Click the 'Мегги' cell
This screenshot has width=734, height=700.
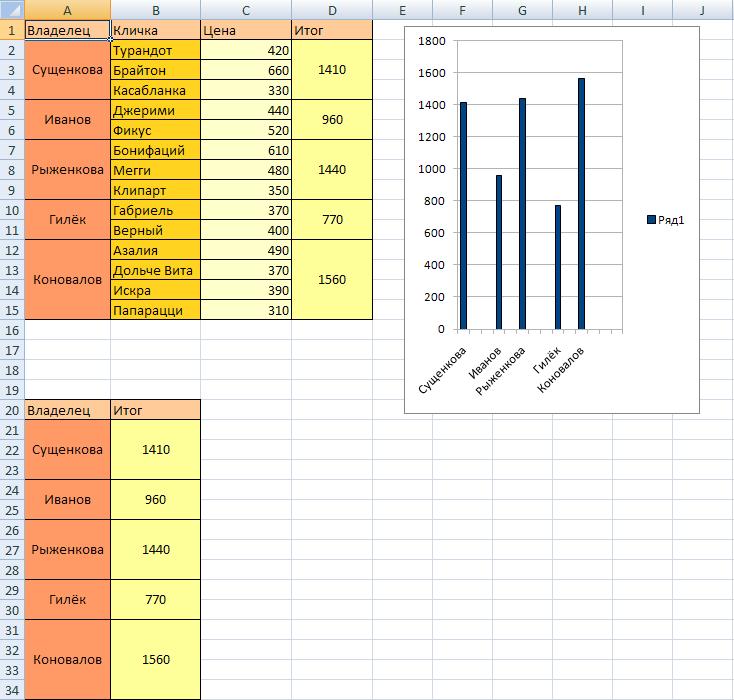pos(156,170)
